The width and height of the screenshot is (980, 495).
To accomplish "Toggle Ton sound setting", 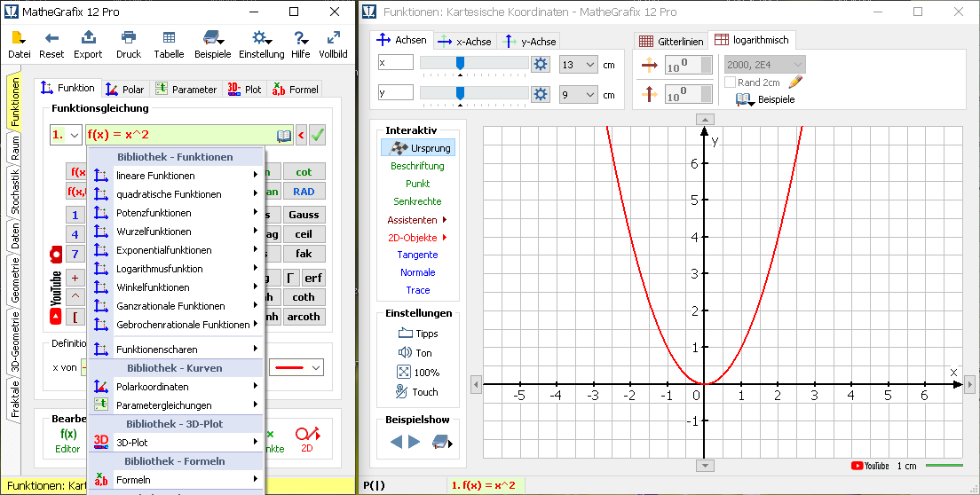I will (x=415, y=353).
